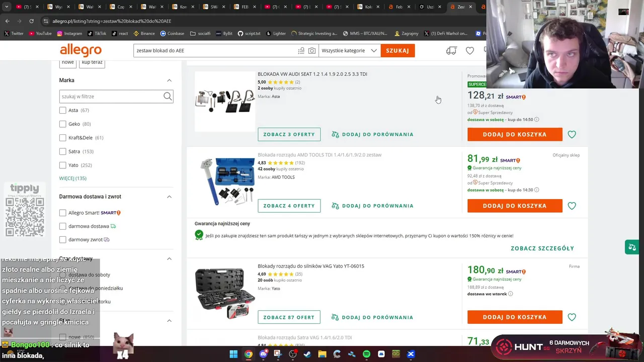Open OBS Studio from the taskbar
This screenshot has width=644, height=362.
pyautogui.click(x=293, y=354)
